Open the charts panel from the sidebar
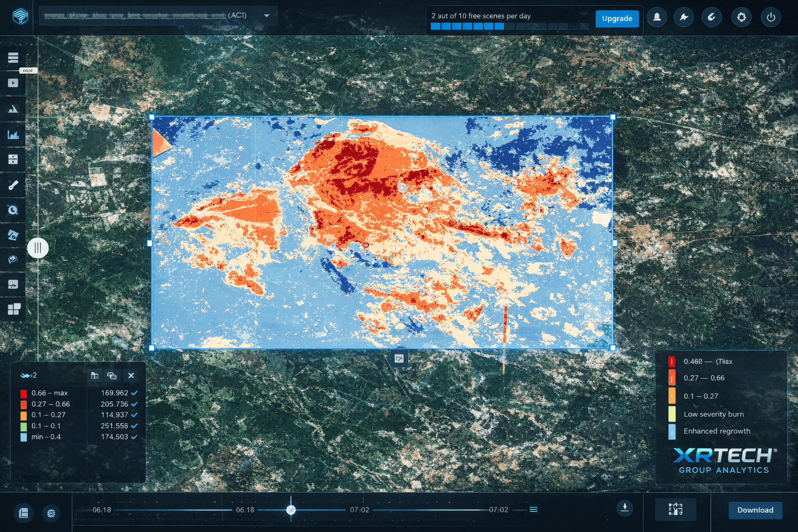This screenshot has width=798, height=532. [x=13, y=135]
